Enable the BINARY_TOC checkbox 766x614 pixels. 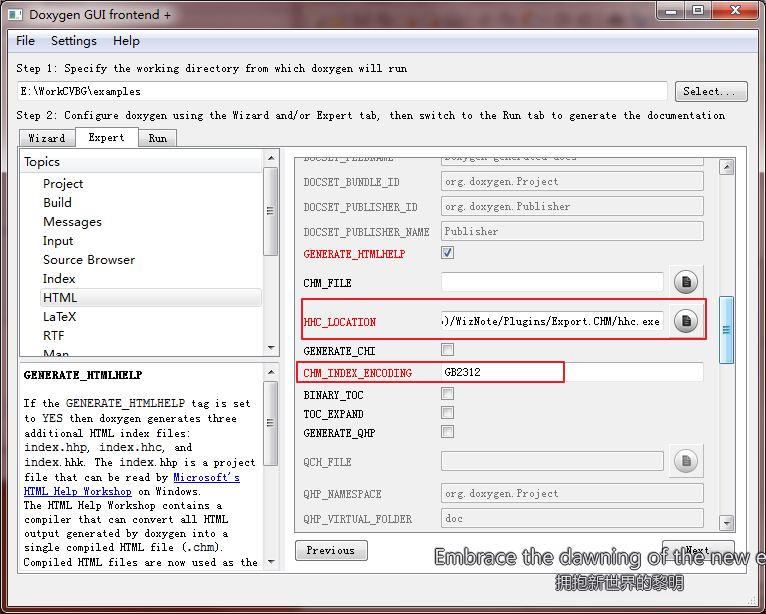click(447, 394)
